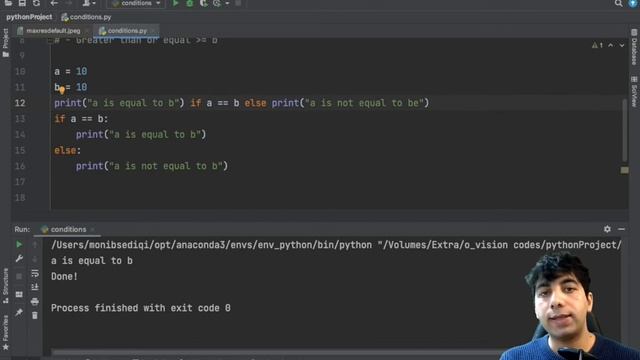Click print("a is not equal to b") on line 16
Image resolution: width=640 pixels, height=360 pixels.
click(x=152, y=166)
